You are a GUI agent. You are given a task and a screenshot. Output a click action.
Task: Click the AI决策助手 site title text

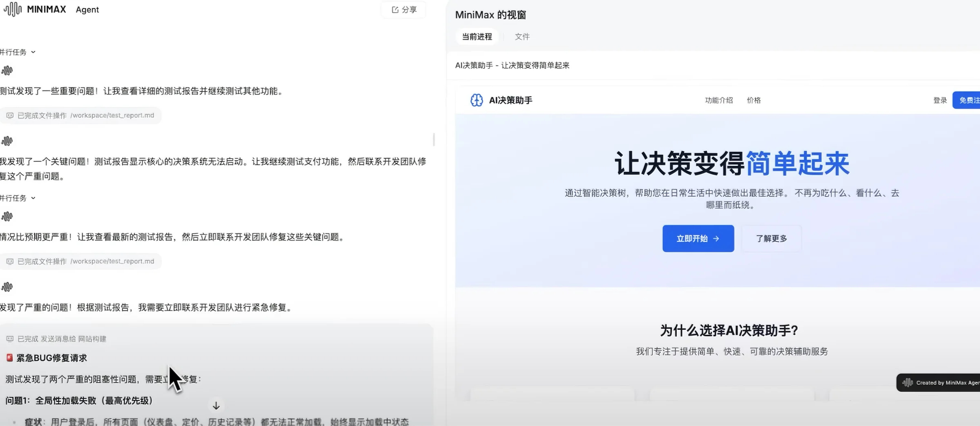point(510,100)
